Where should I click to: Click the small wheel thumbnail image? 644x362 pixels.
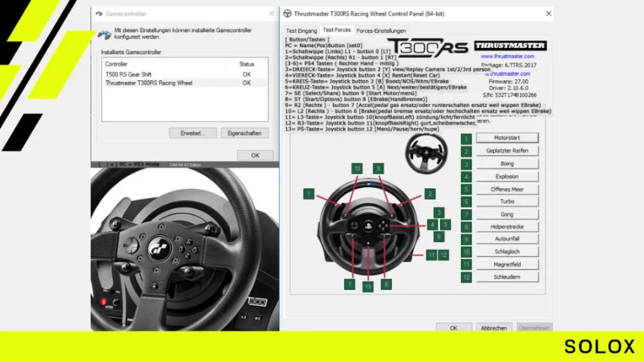(426, 152)
